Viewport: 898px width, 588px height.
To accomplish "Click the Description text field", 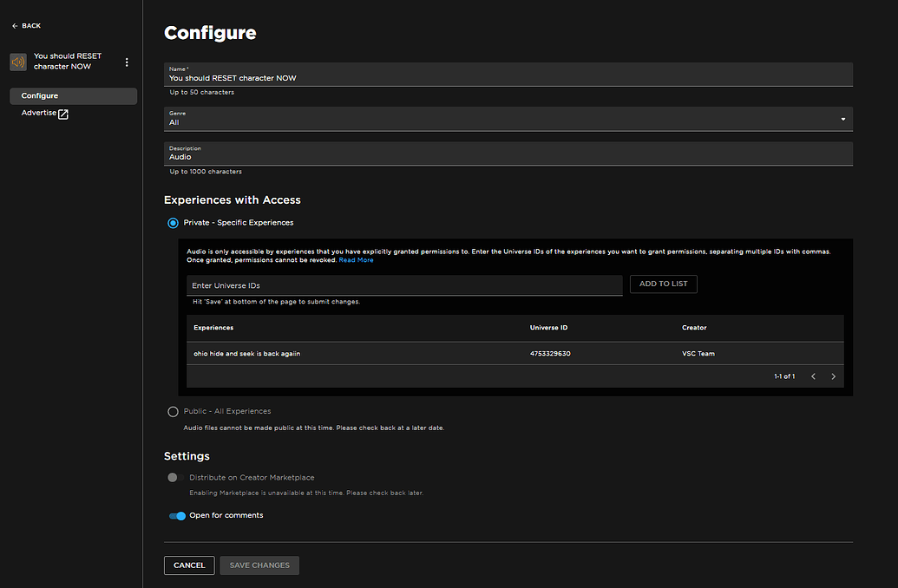I will click(x=508, y=157).
